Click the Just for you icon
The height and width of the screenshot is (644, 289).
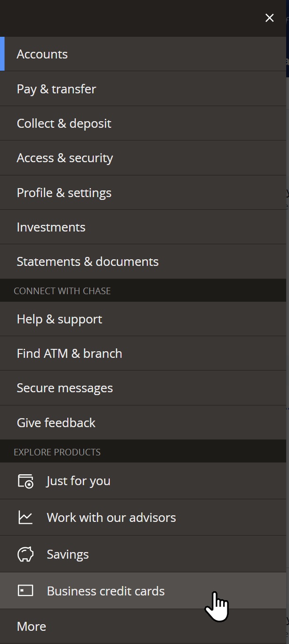(25, 481)
